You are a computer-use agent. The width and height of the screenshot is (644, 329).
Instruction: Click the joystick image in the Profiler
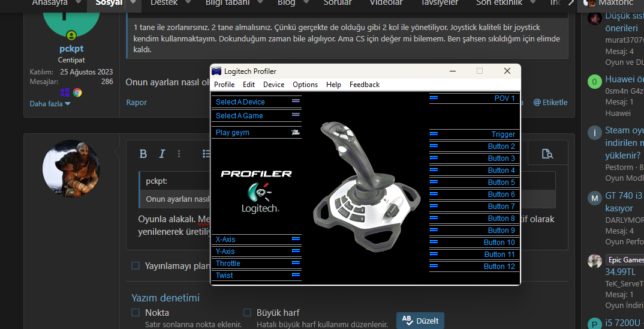click(367, 187)
